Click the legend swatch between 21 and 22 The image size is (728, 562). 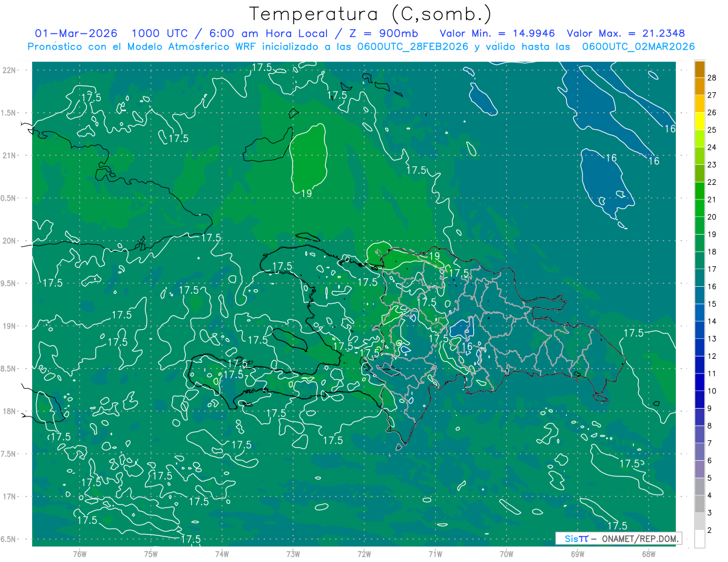click(699, 190)
